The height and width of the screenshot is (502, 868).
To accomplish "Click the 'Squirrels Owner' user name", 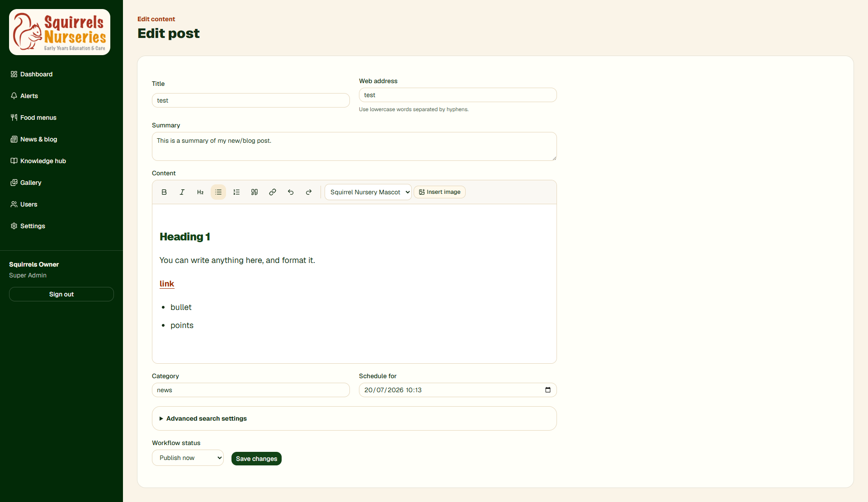I will (34, 264).
